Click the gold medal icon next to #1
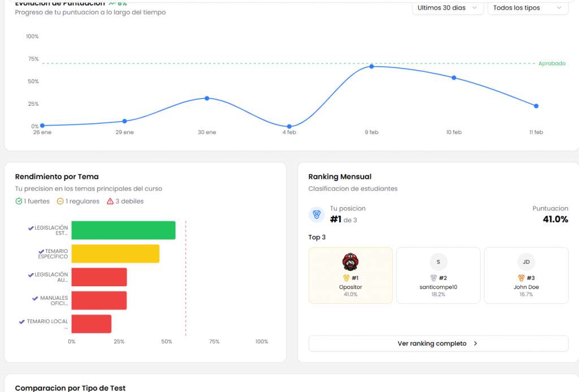Screen dimensions: 579x392 pos(346,278)
